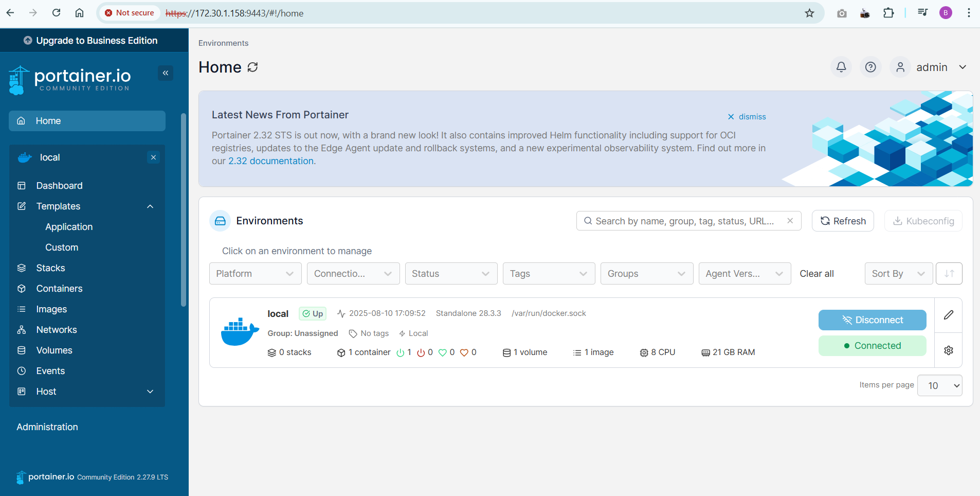Open the Groups filter dropdown
980x496 pixels.
click(647, 274)
